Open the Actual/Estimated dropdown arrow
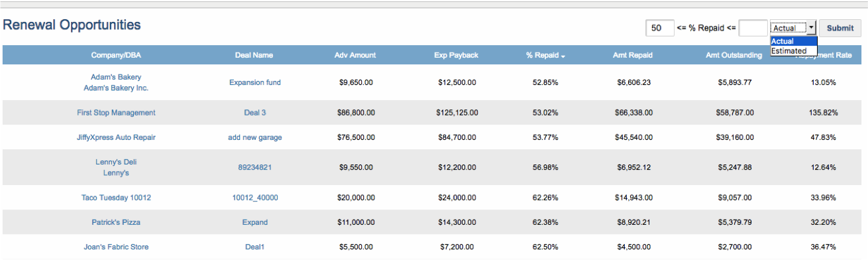The width and height of the screenshot is (868, 260). (812, 28)
